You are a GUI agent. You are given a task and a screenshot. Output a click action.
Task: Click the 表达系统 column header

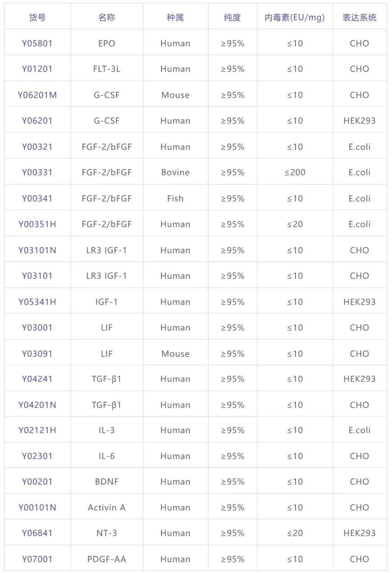coord(359,17)
